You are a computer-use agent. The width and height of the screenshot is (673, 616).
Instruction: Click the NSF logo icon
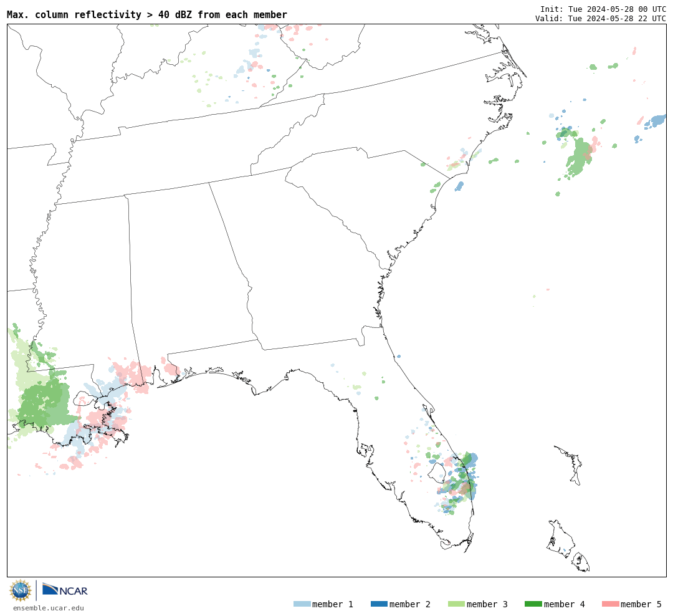[20, 590]
